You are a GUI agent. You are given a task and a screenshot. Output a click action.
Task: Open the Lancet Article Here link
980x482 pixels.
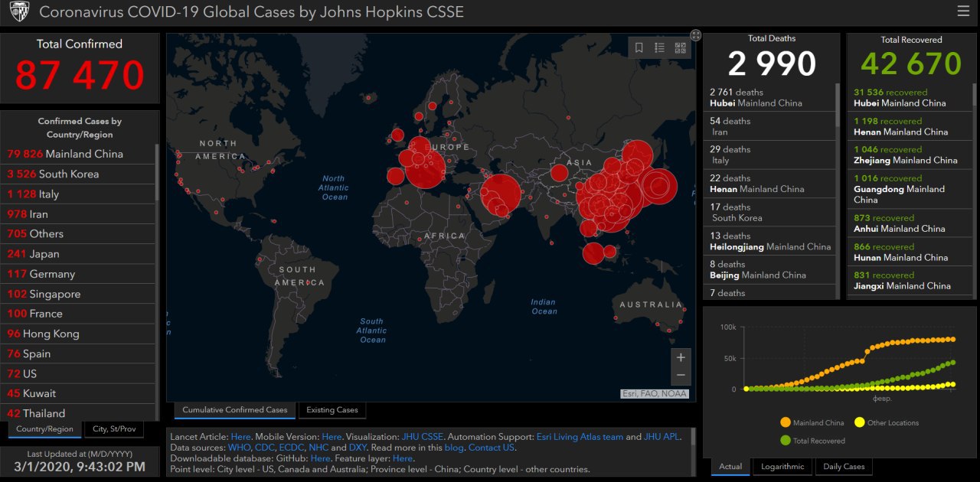point(240,437)
